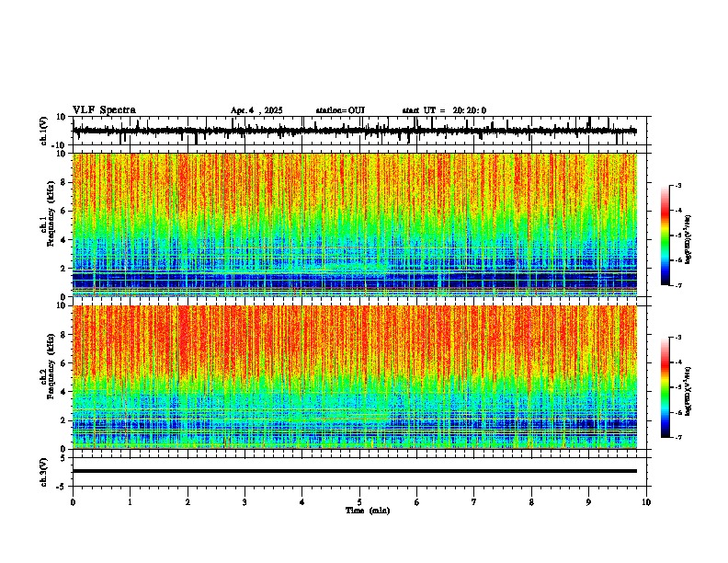Click the ch.1 spectrogram color scale bar
This screenshot has height=563, width=728.
(x=665, y=236)
